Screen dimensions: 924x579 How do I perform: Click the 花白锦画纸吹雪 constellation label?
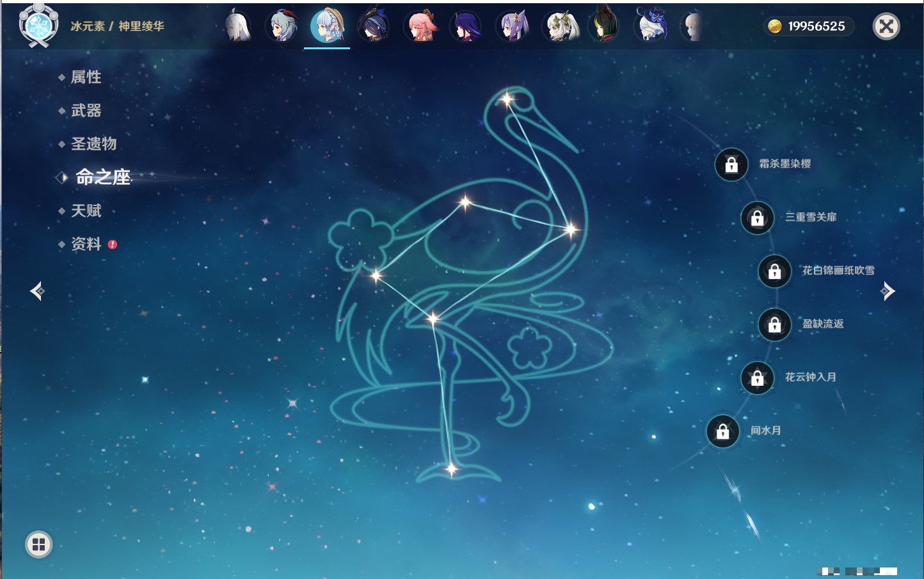(838, 271)
